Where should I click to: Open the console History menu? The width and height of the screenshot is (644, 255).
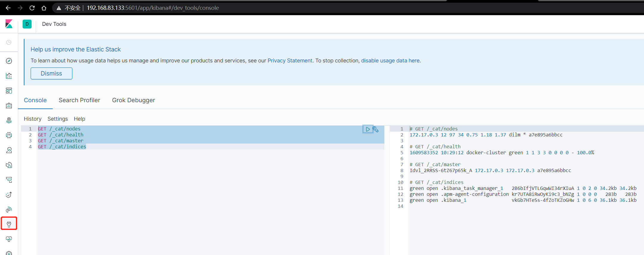click(32, 119)
